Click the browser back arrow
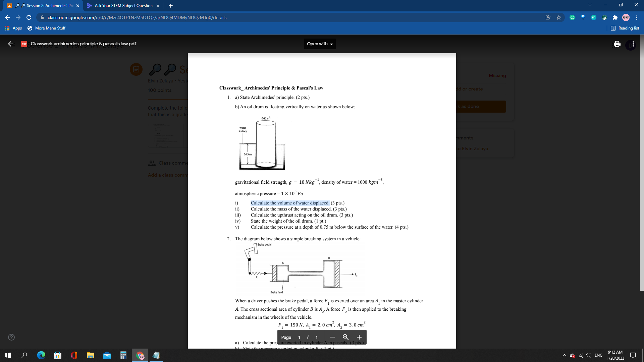Screen dimensions: 644x362 tap(7, 17)
